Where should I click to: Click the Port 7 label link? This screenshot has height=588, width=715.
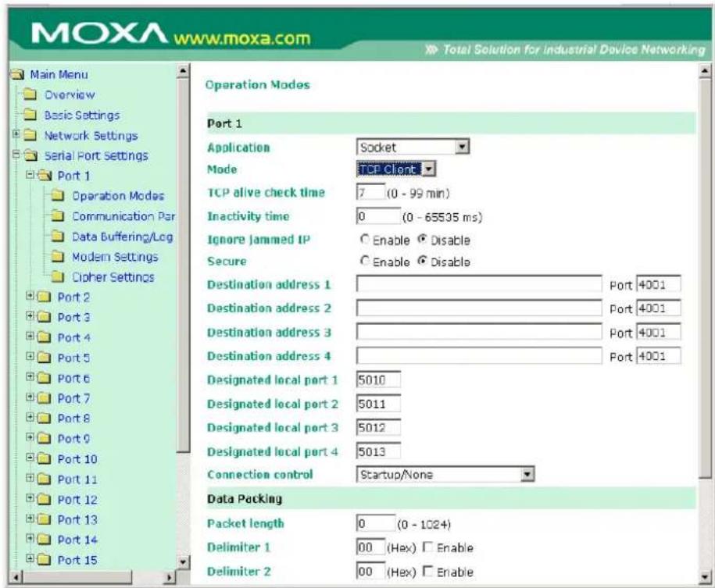click(73, 398)
